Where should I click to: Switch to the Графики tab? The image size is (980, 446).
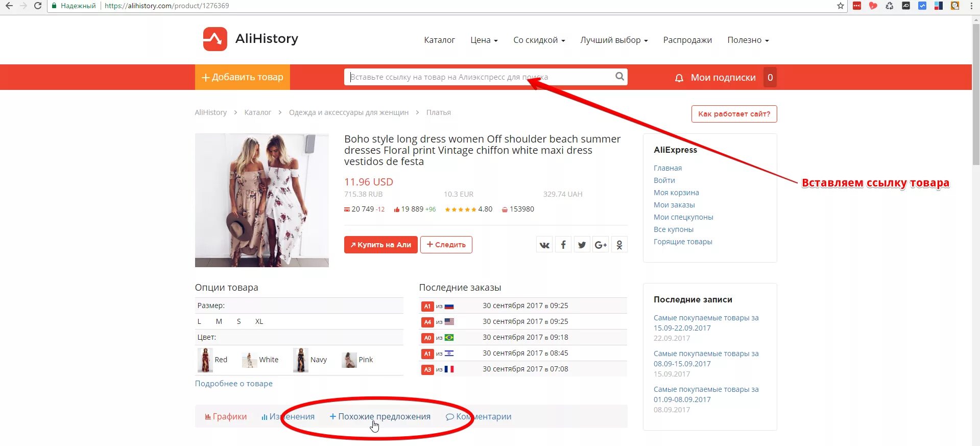[x=226, y=416]
